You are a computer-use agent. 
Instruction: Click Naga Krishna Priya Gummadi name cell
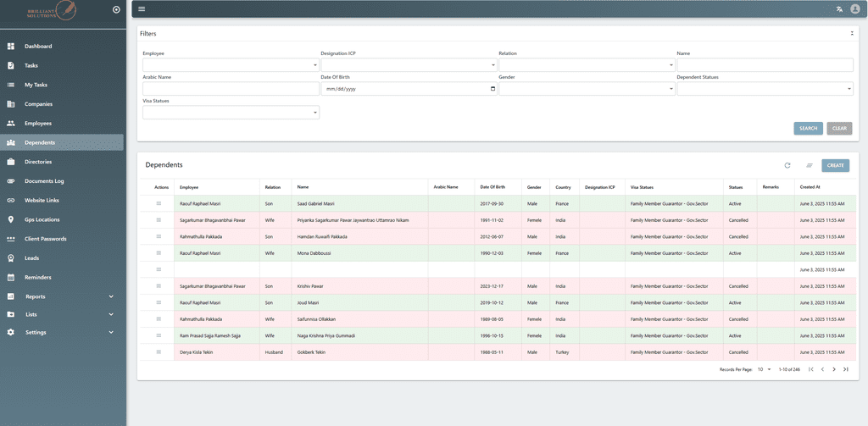(359, 336)
